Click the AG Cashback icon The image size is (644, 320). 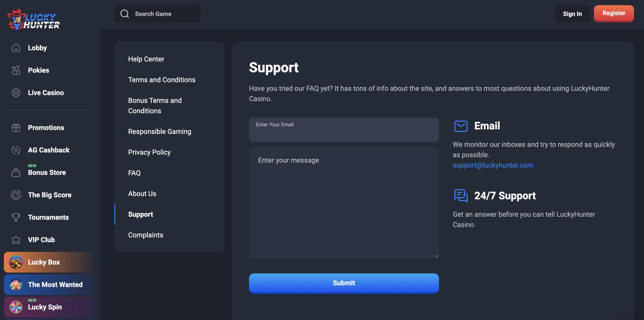[16, 150]
